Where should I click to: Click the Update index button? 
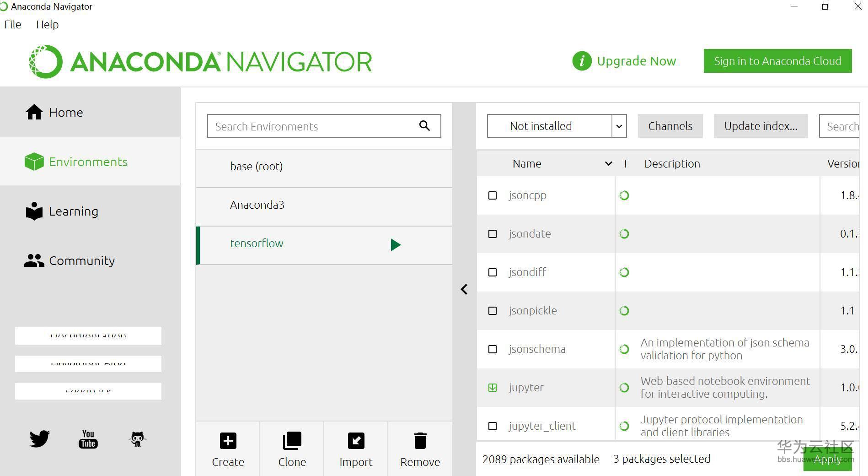pos(761,126)
